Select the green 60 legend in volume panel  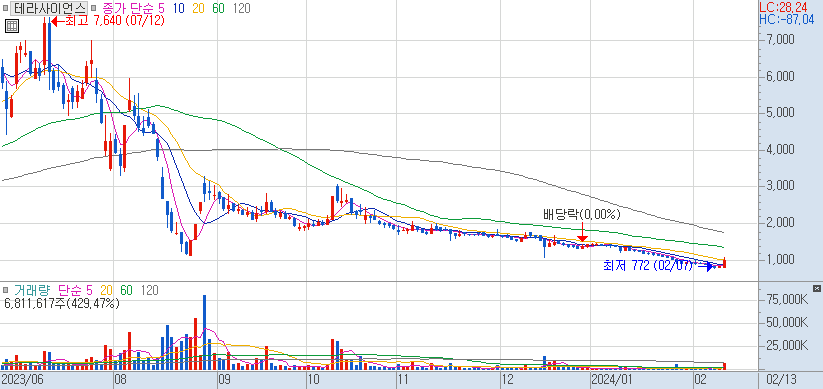tap(126, 290)
